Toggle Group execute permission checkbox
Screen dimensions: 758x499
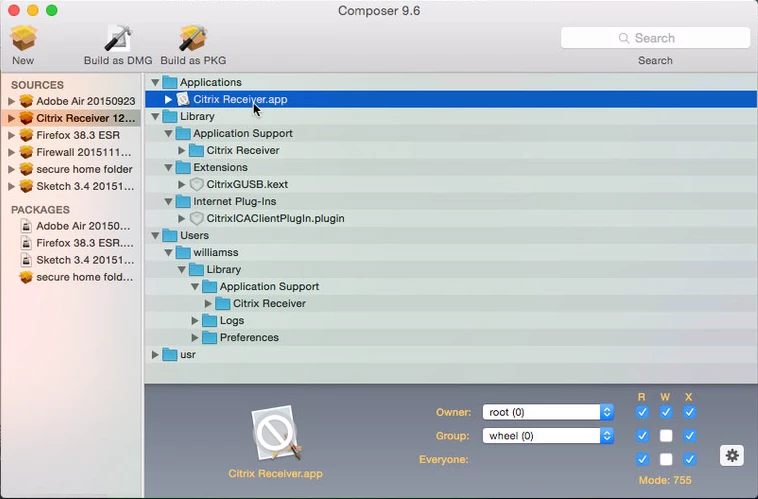click(689, 436)
